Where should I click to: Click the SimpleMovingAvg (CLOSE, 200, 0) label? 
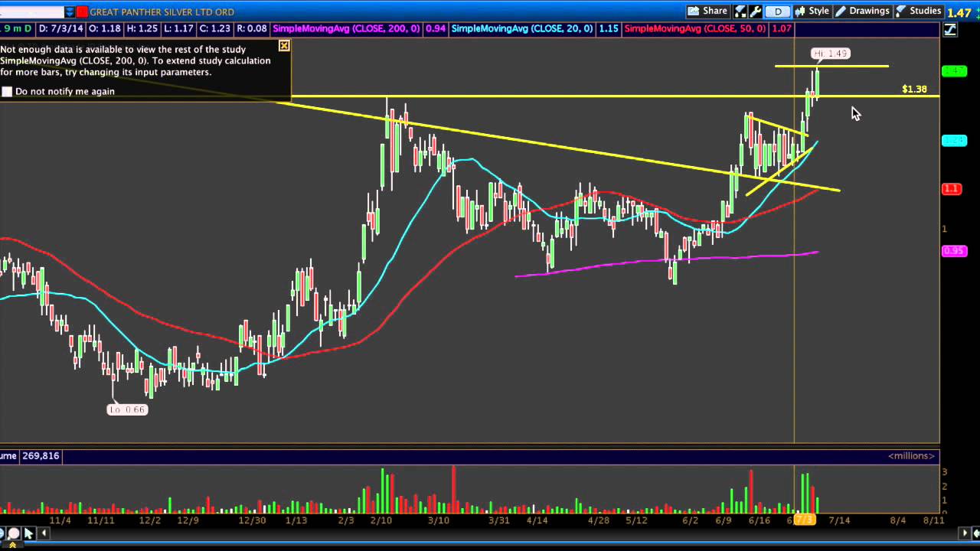[346, 28]
